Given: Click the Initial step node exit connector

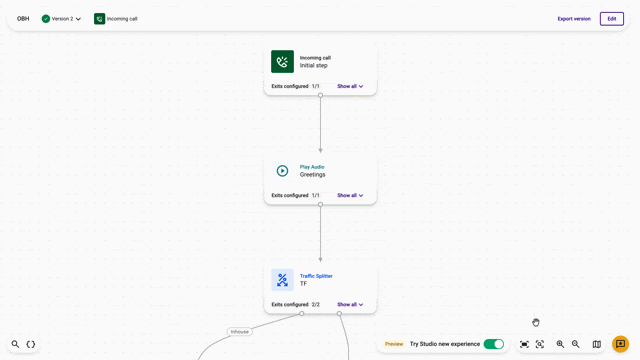Looking at the screenshot, I should point(320,95).
